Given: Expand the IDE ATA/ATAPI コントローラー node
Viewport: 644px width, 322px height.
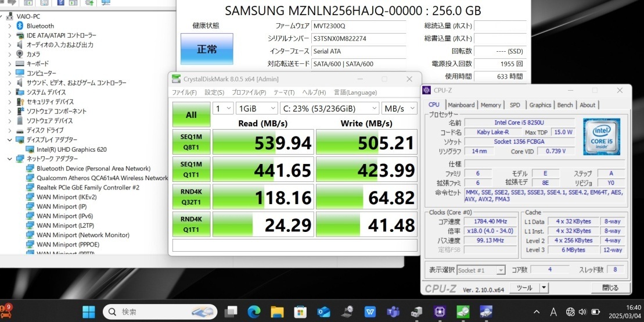Looking at the screenshot, I should (10, 35).
